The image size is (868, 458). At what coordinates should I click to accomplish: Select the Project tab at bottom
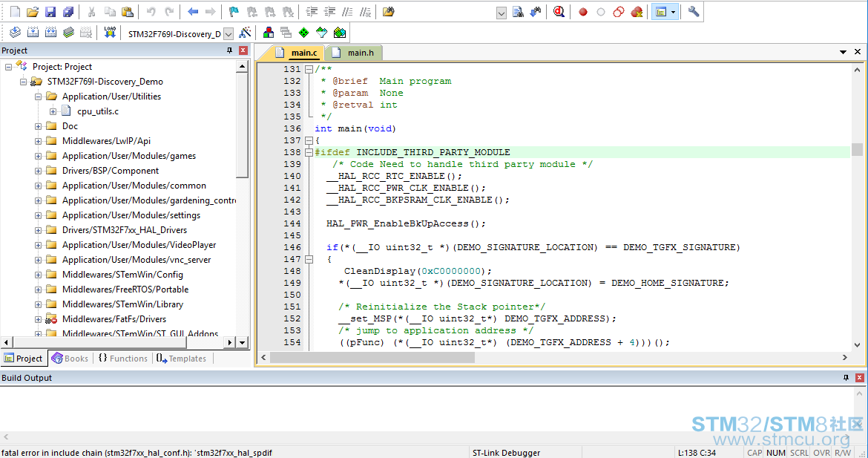(x=24, y=359)
